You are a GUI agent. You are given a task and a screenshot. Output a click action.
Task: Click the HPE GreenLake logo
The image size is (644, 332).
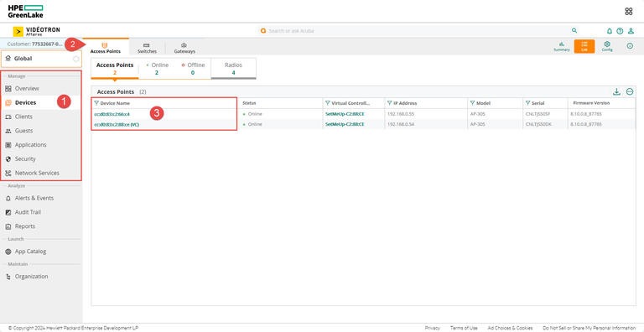click(x=25, y=12)
